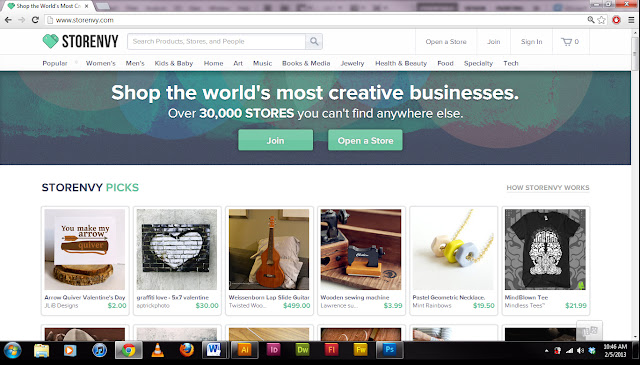
Task: Open the Specialty category
Action: click(x=478, y=63)
